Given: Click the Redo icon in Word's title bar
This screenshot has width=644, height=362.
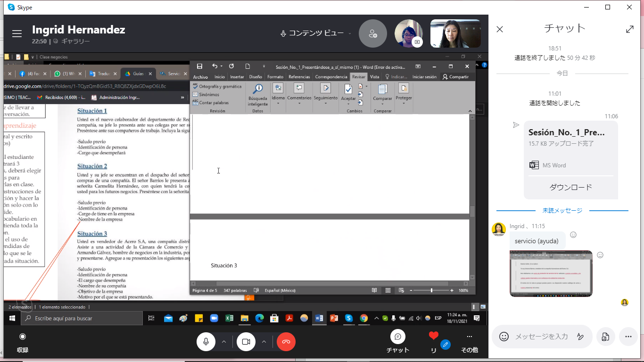Looking at the screenshot, I should pyautogui.click(x=231, y=66).
